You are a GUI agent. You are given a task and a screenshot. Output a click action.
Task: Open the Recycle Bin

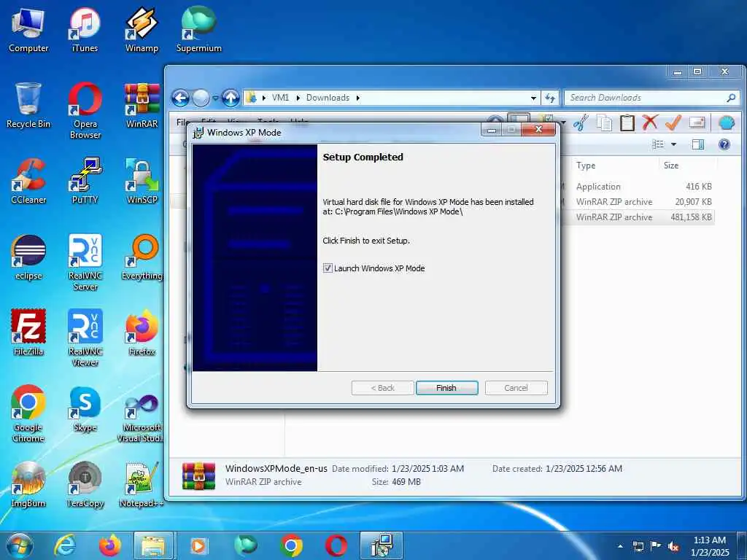(x=28, y=106)
